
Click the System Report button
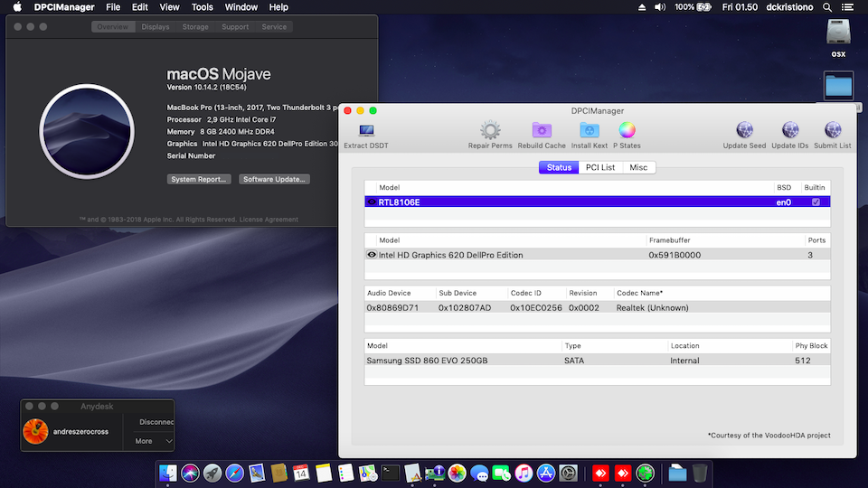pyautogui.click(x=199, y=179)
